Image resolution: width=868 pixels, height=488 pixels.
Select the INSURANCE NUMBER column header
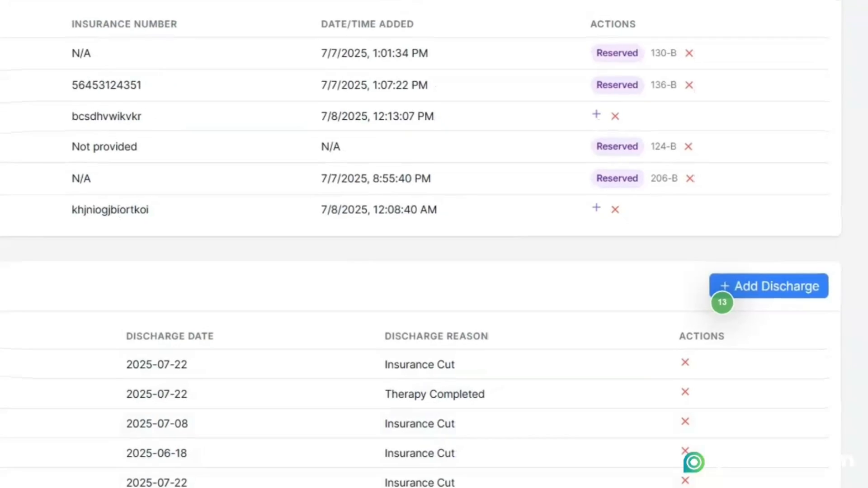click(x=124, y=24)
